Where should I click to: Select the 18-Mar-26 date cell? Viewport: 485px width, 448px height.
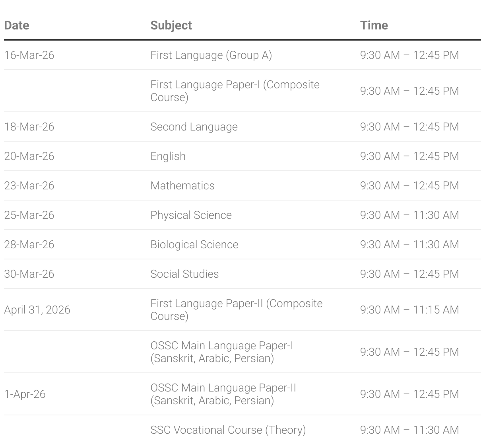[x=29, y=127]
